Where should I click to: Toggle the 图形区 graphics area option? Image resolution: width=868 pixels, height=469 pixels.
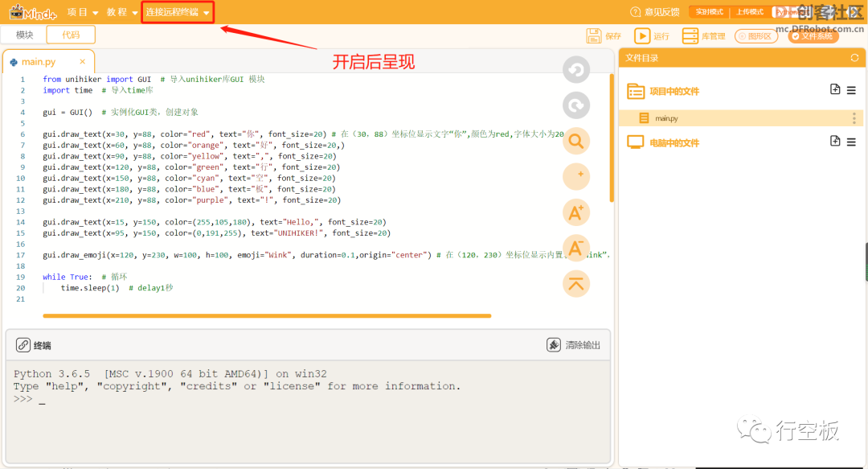point(756,36)
